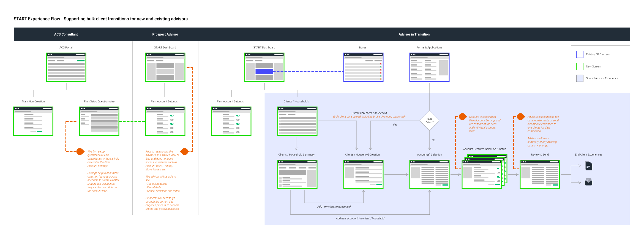Open the ACS Portal screen thumbnail

coord(66,67)
